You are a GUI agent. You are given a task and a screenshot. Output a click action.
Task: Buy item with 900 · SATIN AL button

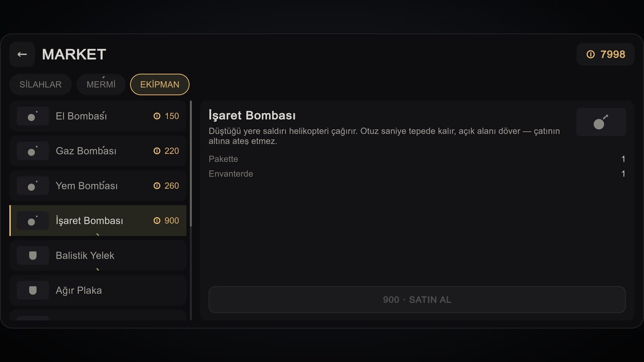(417, 300)
